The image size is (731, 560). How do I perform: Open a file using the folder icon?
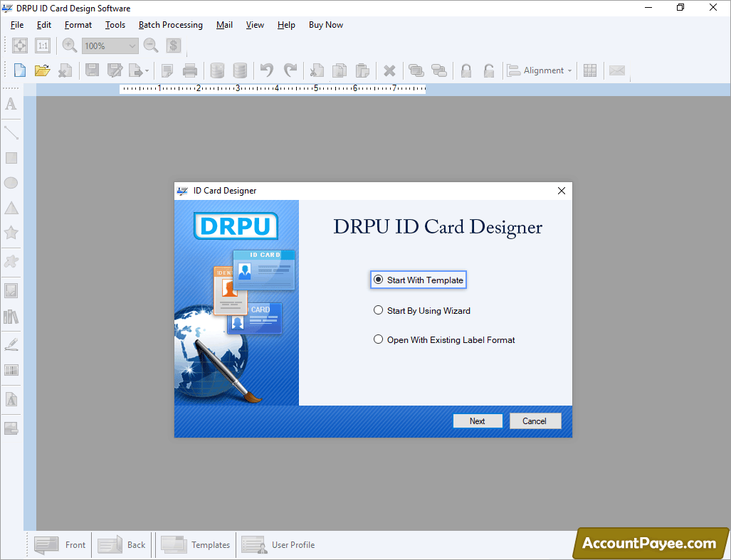pos(42,70)
